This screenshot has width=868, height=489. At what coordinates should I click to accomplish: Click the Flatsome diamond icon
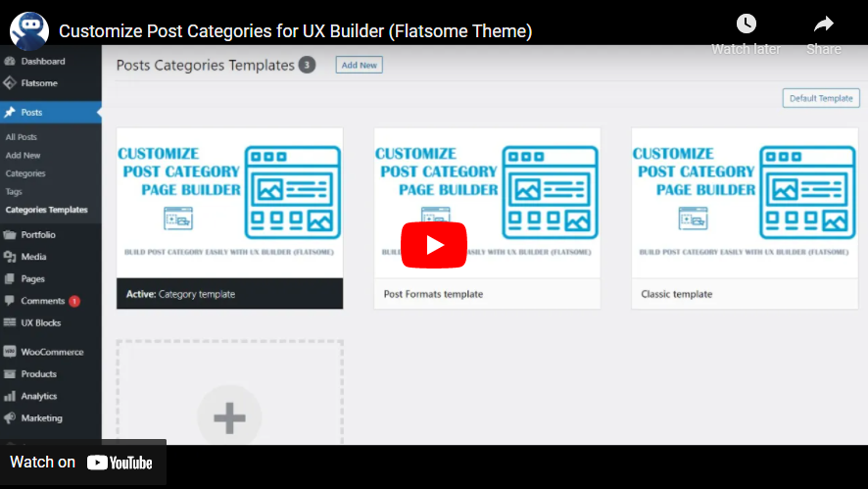point(10,83)
